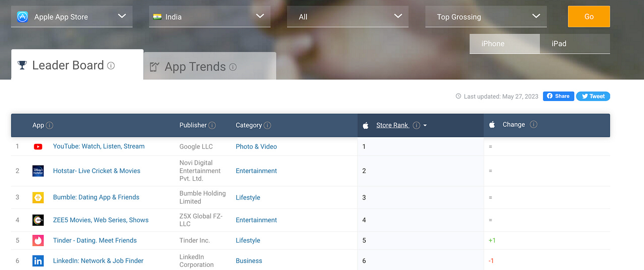Open the India country dropdown
This screenshot has height=270, width=644.
210,16
